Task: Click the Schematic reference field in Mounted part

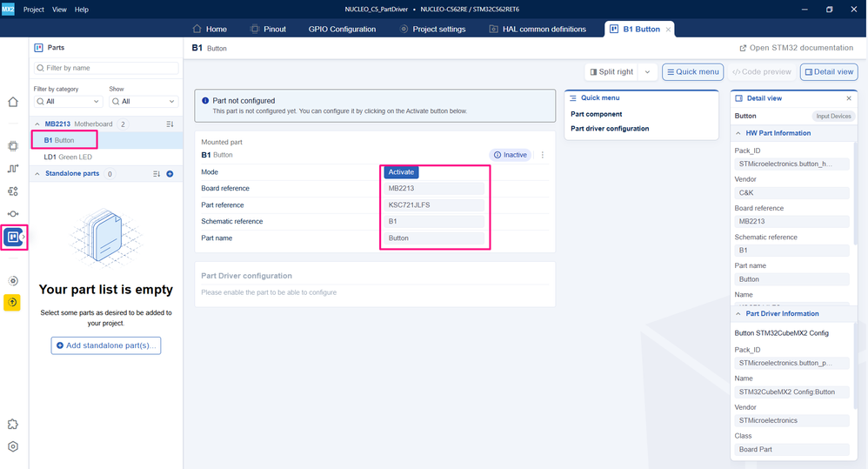Action: (x=434, y=222)
